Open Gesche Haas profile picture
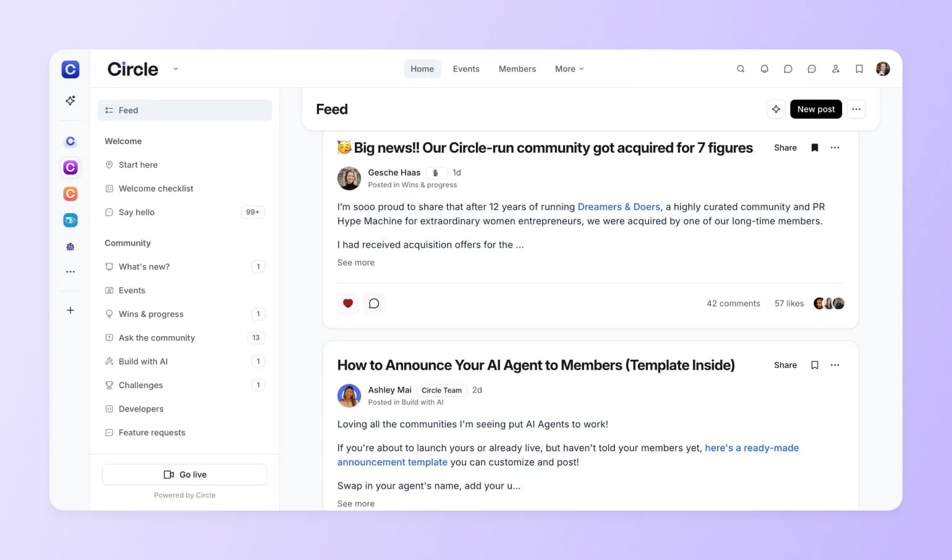 pos(349,179)
